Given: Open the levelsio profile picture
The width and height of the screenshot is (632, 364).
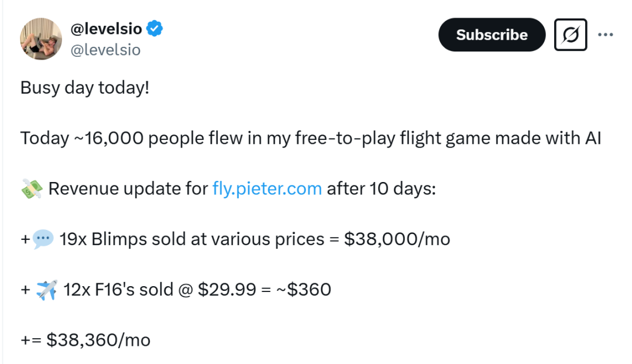Looking at the screenshot, I should coord(41,39).
